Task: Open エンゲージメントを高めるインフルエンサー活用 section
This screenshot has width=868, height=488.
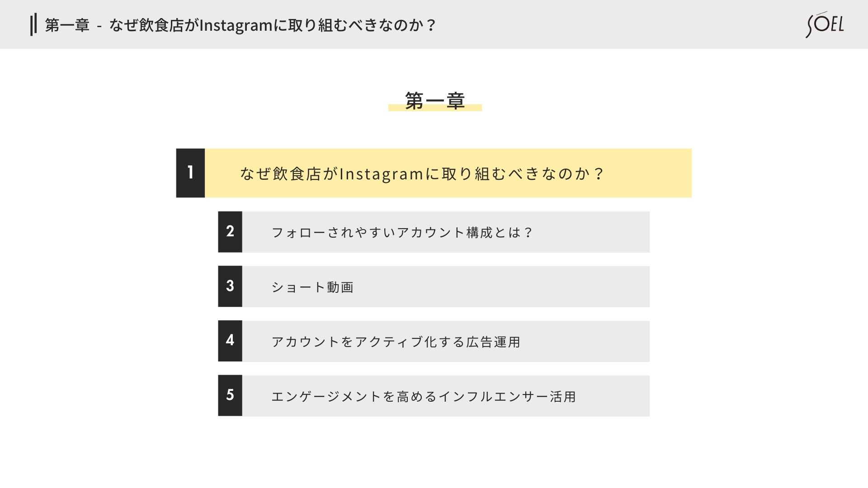Action: (424, 396)
